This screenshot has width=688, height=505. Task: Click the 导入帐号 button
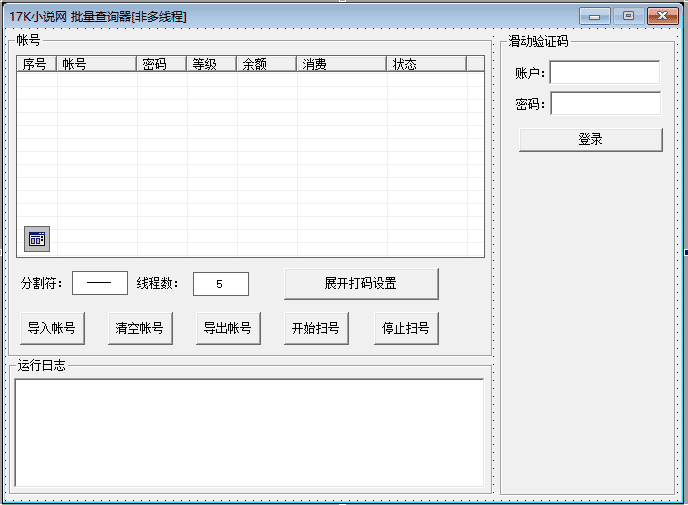(52, 328)
